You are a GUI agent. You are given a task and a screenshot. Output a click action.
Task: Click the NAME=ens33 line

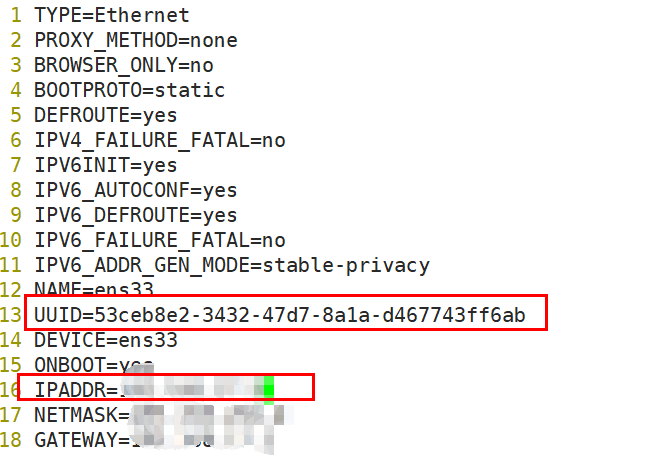(x=94, y=288)
